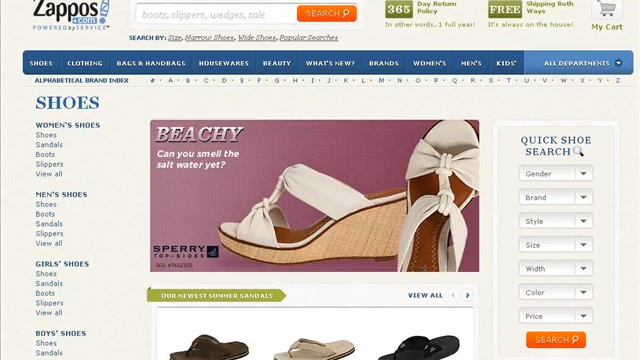Image resolution: width=640 pixels, height=360 pixels.
Task: Click Slippers under Women's Shoes
Action: (x=49, y=164)
